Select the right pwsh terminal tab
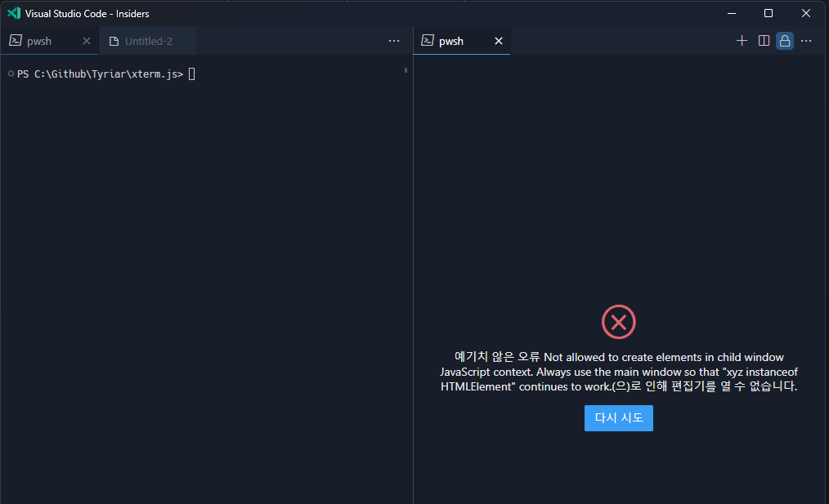This screenshot has height=504, width=829. 451,39
